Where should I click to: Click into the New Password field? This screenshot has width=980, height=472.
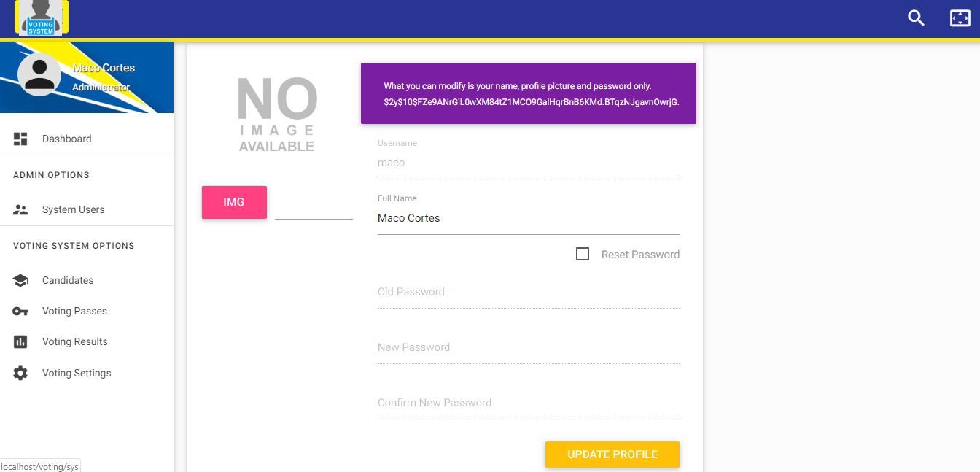(528, 348)
